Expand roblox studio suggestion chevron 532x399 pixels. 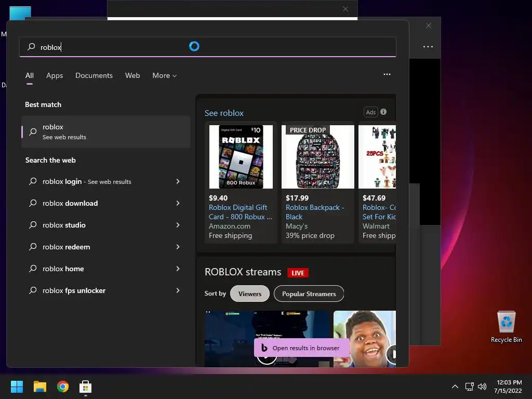178,224
